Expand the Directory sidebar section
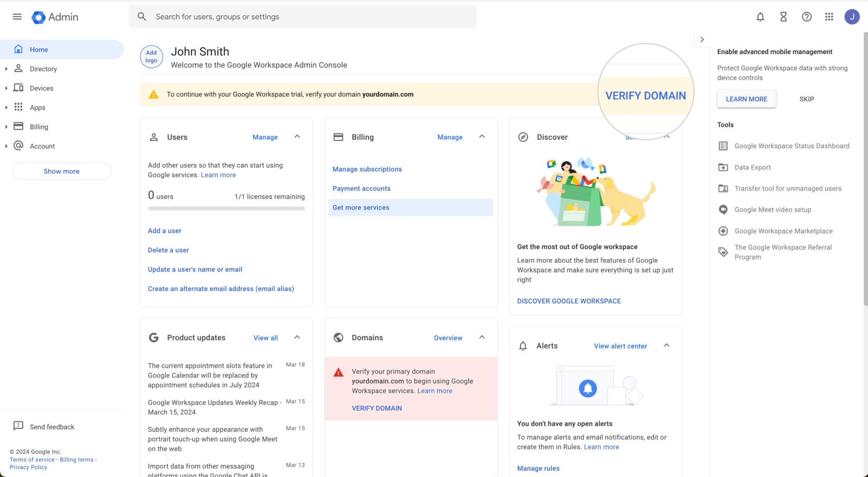 tap(6, 69)
